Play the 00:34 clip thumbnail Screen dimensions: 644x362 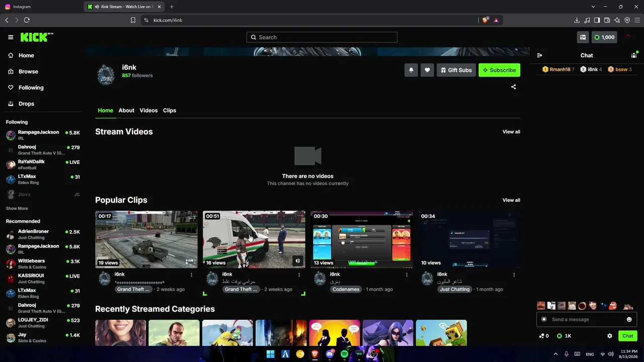469,239
